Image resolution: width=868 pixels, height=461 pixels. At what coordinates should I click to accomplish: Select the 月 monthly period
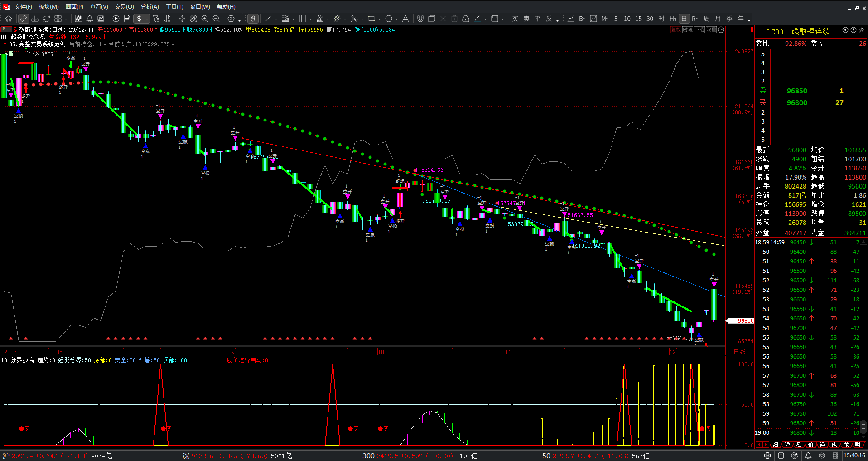coord(718,19)
